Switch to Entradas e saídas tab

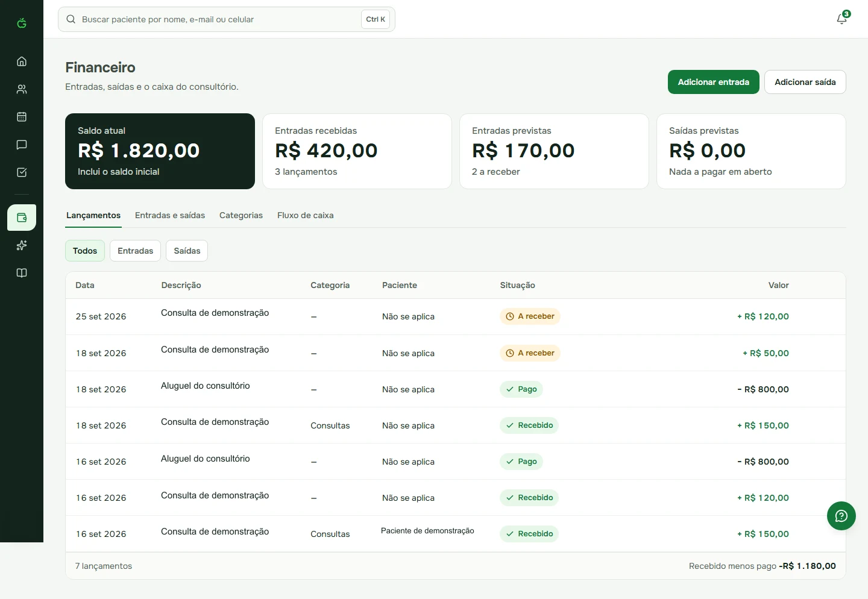(x=170, y=215)
